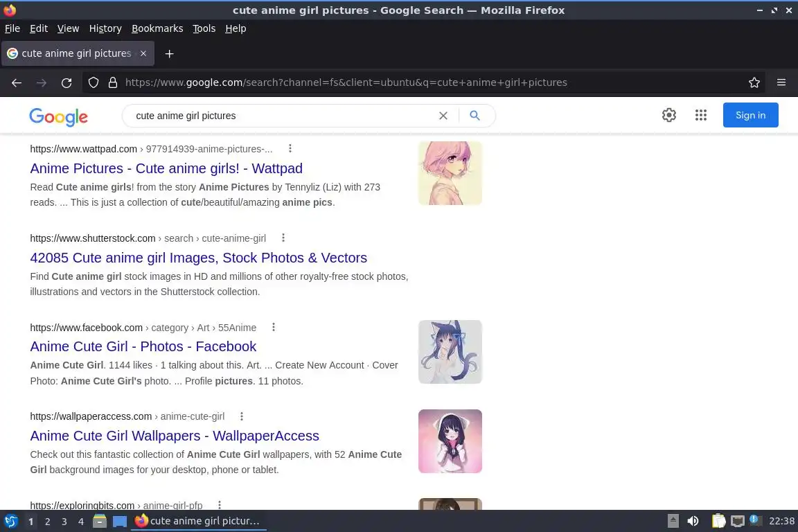Click the Firefox address bar URL

pyautogui.click(x=346, y=82)
